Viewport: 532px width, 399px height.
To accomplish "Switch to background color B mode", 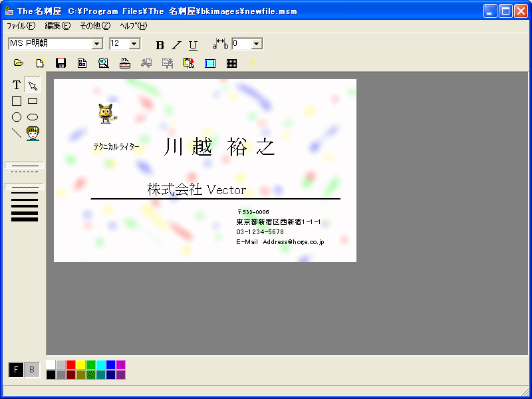I will coord(32,370).
